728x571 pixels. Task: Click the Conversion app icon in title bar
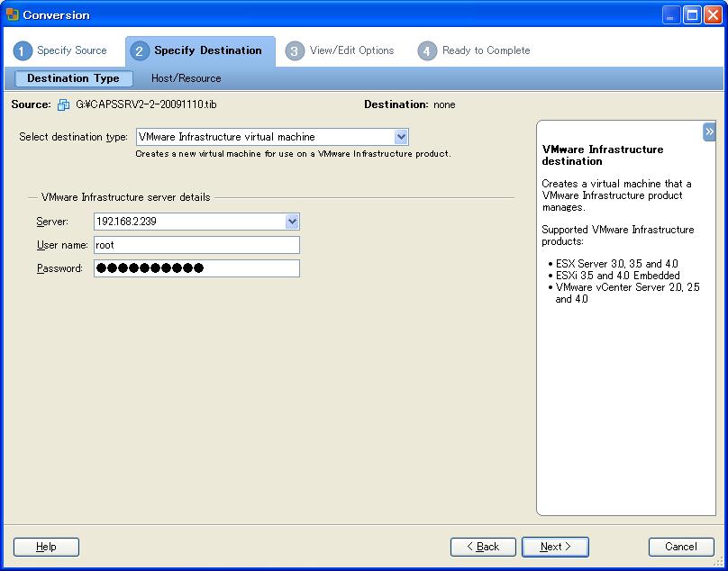click(12, 14)
